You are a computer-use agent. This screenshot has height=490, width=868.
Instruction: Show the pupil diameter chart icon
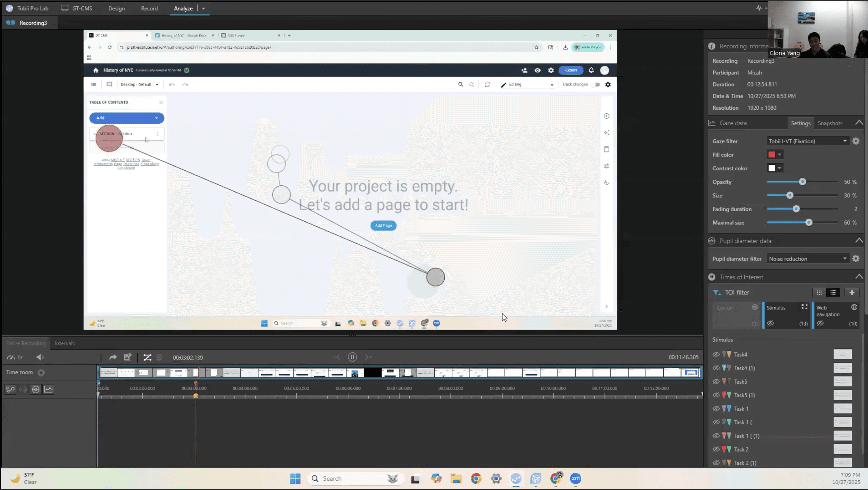coord(35,390)
